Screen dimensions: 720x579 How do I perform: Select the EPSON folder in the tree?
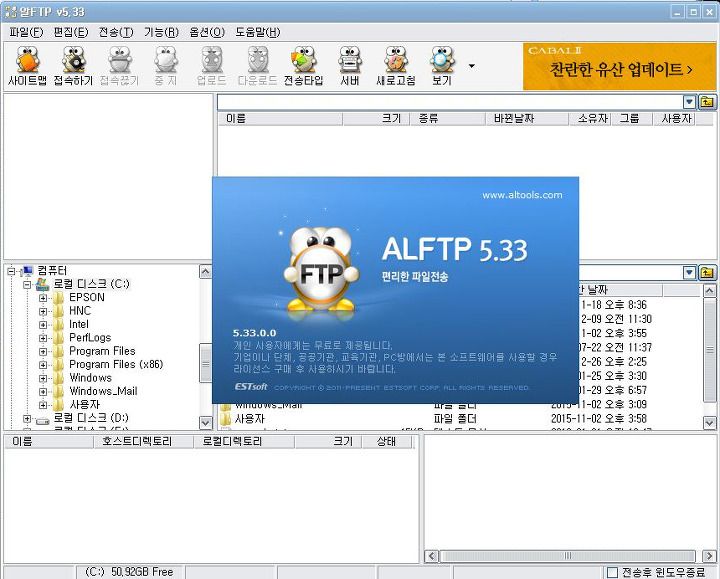pyautogui.click(x=87, y=297)
